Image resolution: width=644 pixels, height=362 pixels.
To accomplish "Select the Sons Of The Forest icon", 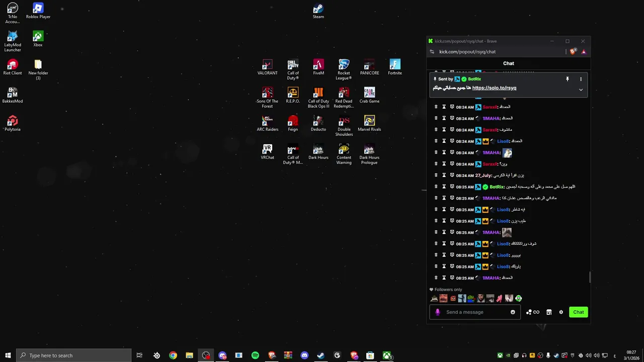I will point(267,98).
